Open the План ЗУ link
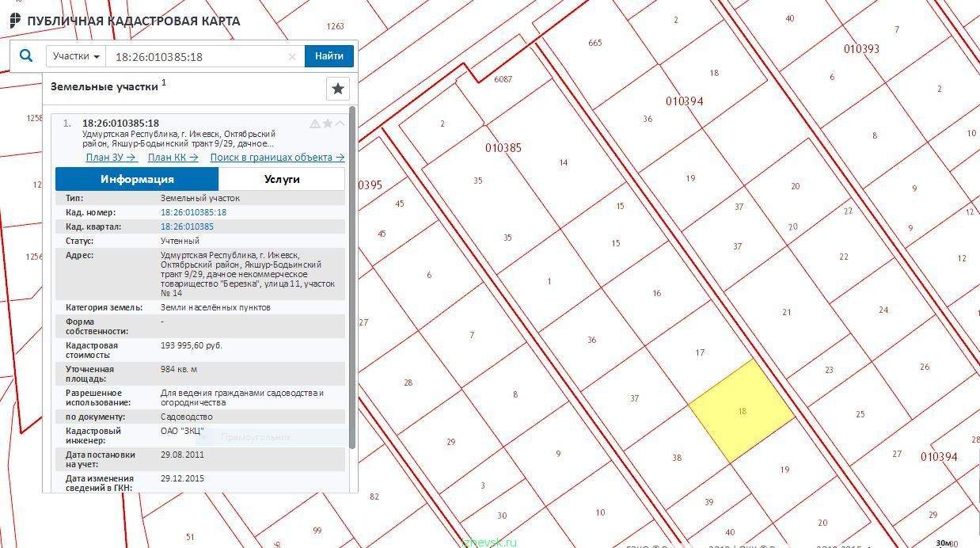This screenshot has height=548, width=980. [112, 158]
